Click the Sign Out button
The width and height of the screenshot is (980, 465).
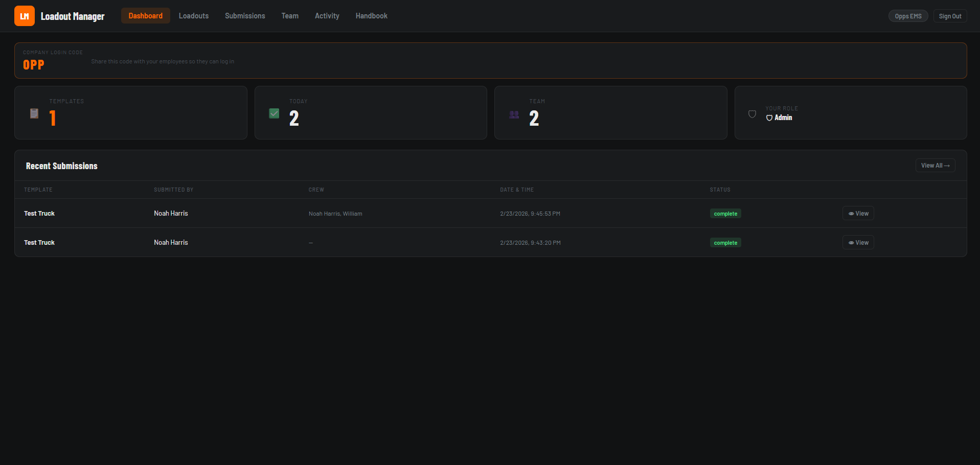click(x=950, y=16)
